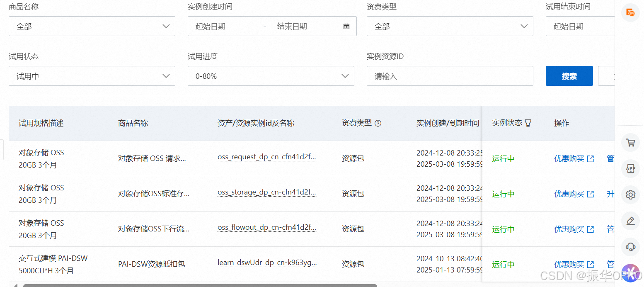Click the external-link icon in the oss_request row
Viewport: 644px width, 287px height.
591,159
